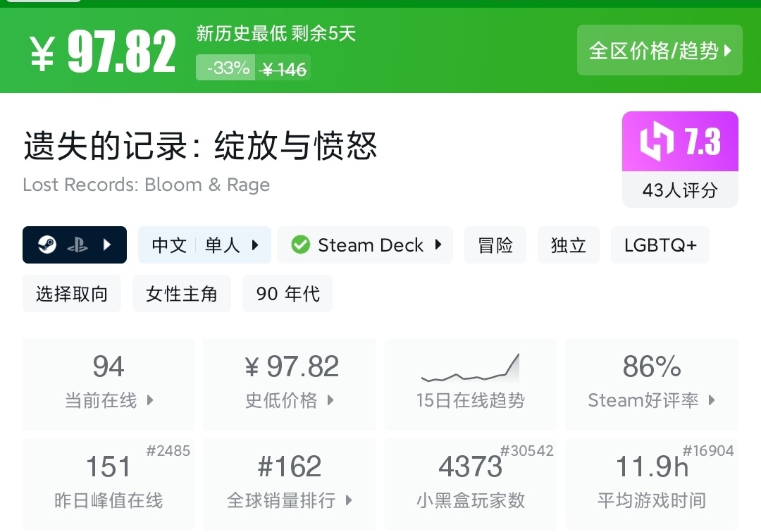Select the 女性主角 female protagonist tag

pyautogui.click(x=182, y=294)
